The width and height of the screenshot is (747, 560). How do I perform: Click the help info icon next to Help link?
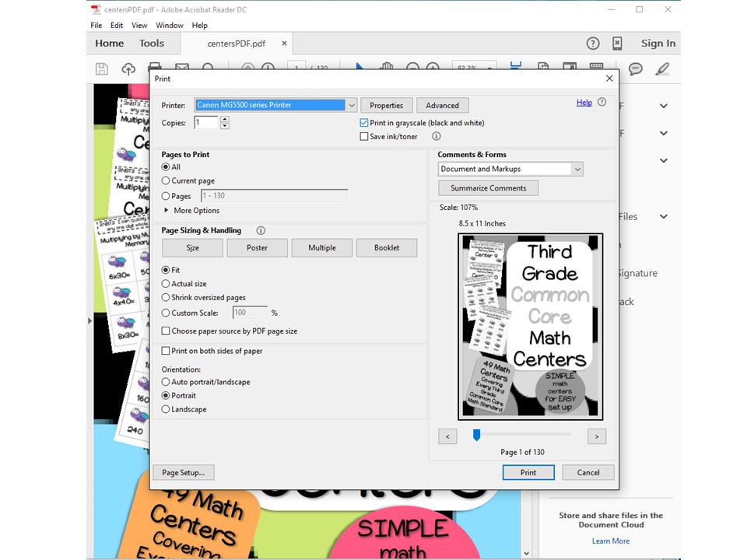[x=601, y=102]
